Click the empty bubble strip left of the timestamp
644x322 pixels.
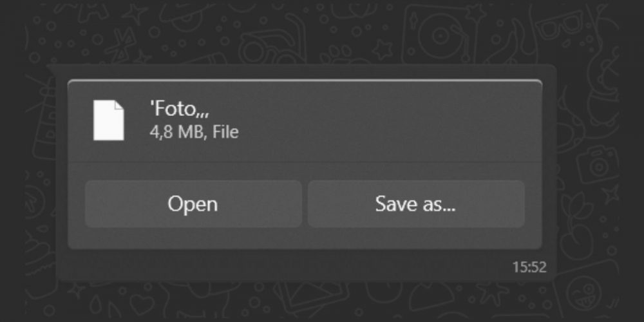tap(283, 266)
